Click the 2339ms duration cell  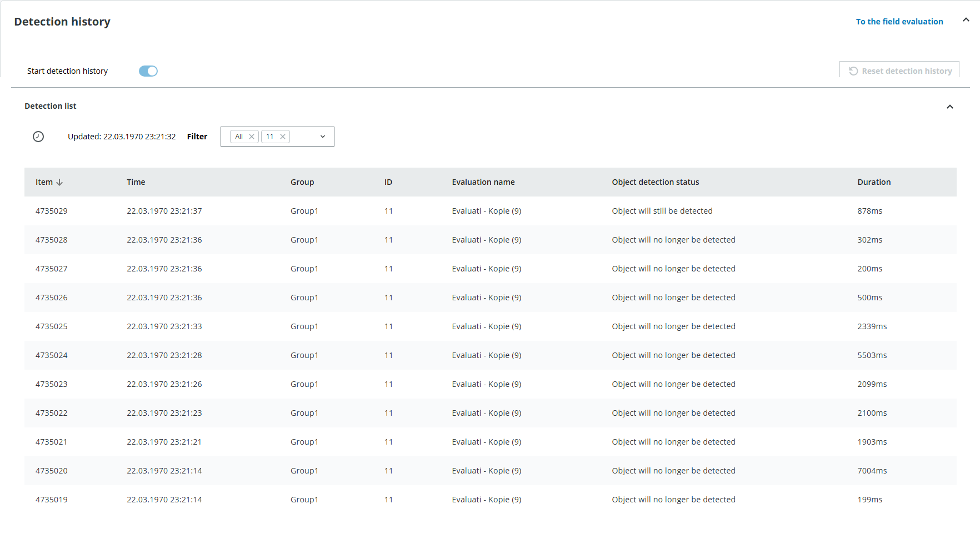(872, 326)
